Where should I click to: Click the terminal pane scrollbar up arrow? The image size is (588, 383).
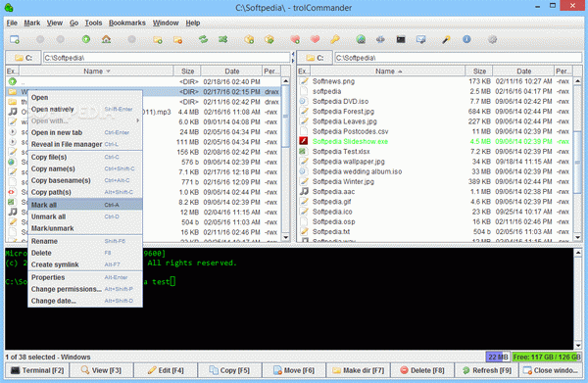pos(578,253)
